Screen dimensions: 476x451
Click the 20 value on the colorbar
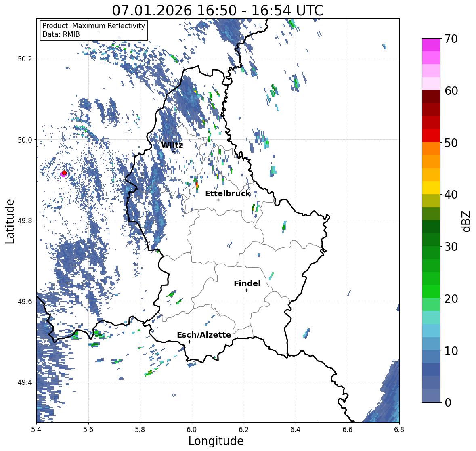tap(451, 299)
